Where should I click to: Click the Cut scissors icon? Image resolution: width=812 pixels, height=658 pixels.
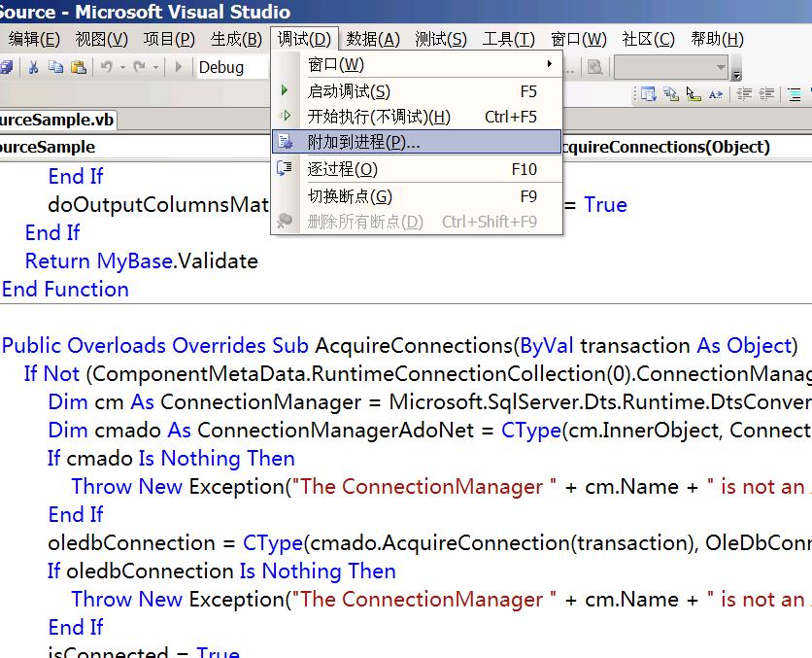tap(33, 67)
